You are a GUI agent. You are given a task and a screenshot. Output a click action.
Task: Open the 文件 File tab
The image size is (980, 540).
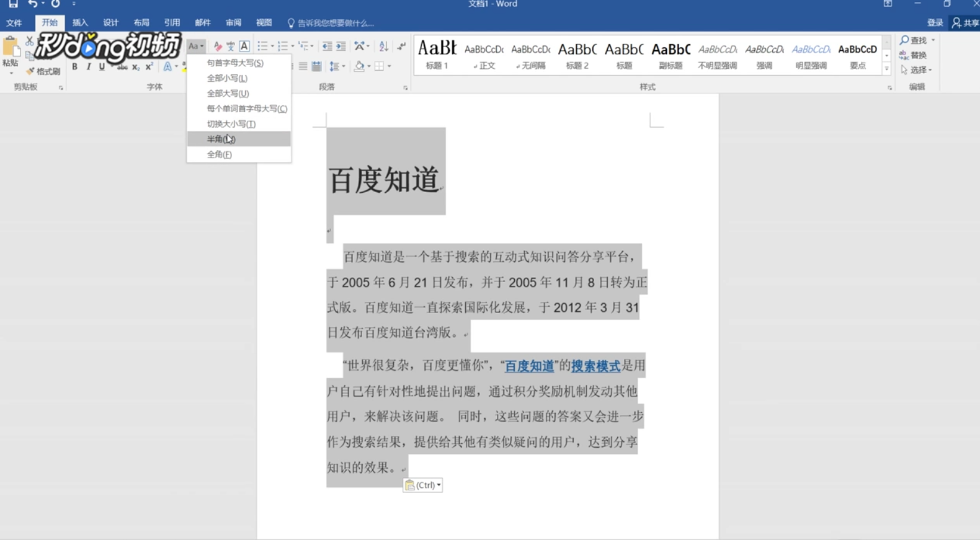[x=14, y=23]
